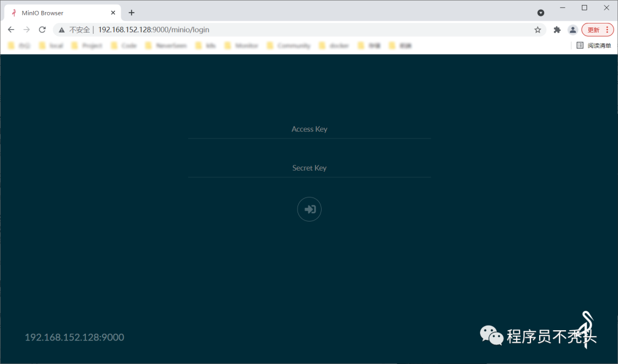Bookmark this page with the star icon
Viewport: 618px width, 364px height.
[537, 30]
